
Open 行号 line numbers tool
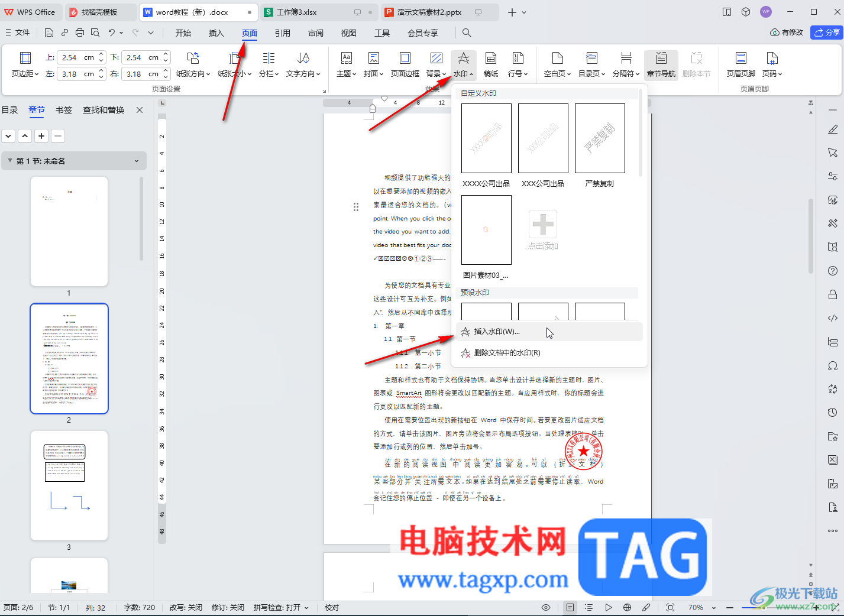[x=518, y=64]
